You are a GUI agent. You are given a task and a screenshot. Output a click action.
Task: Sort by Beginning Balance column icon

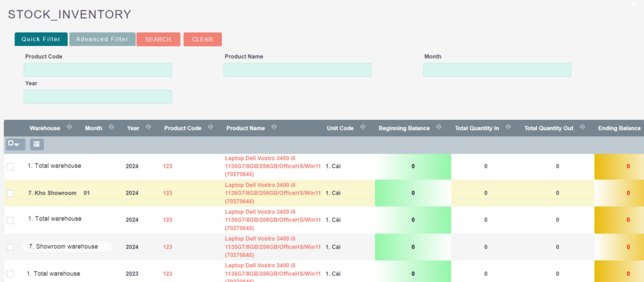click(438, 127)
